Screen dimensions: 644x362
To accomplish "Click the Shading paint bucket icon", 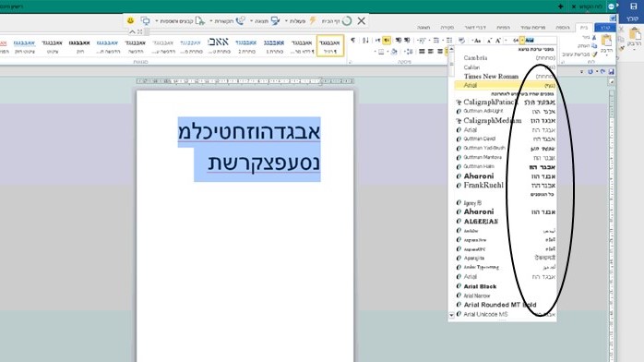I will [394, 51].
